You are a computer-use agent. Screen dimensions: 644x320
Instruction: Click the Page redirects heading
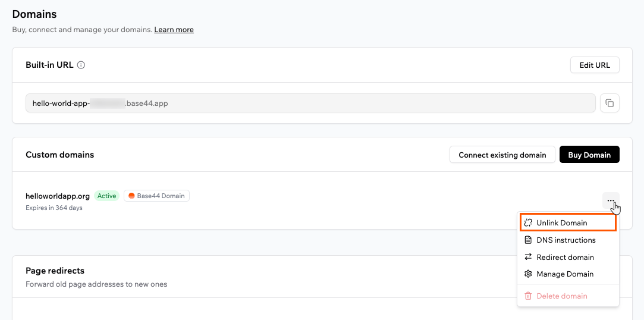pyautogui.click(x=55, y=271)
